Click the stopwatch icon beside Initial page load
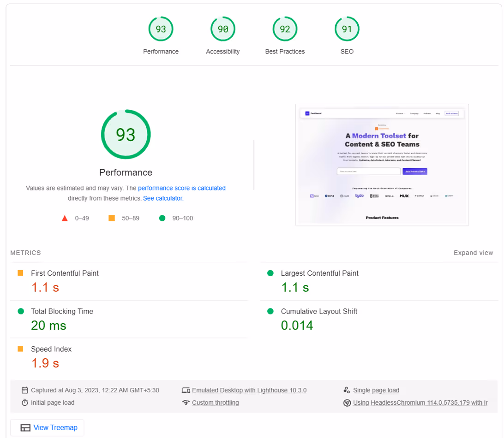This screenshot has height=438, width=504. (x=25, y=402)
